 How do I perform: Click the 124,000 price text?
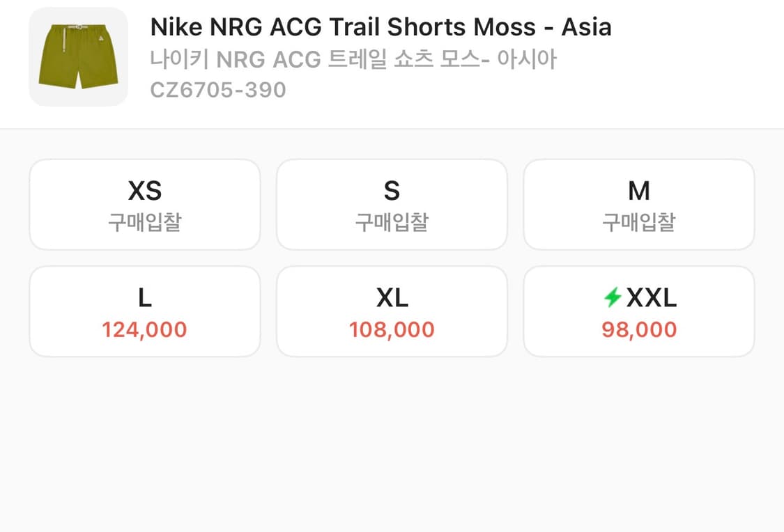[x=144, y=329]
